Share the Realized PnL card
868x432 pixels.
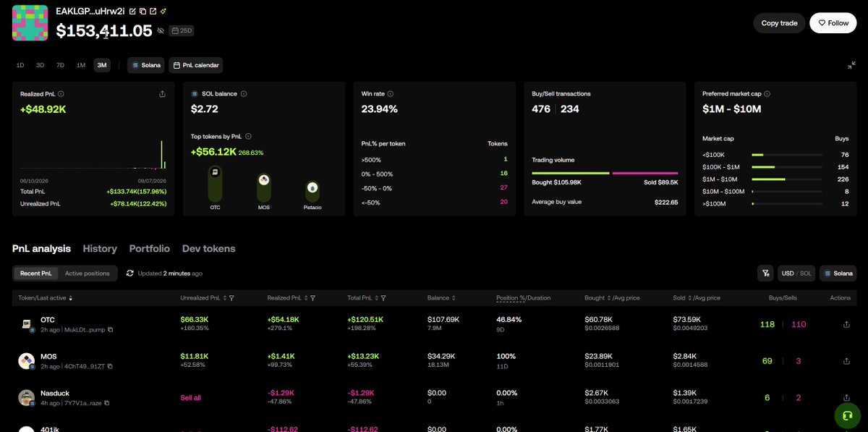coord(162,94)
